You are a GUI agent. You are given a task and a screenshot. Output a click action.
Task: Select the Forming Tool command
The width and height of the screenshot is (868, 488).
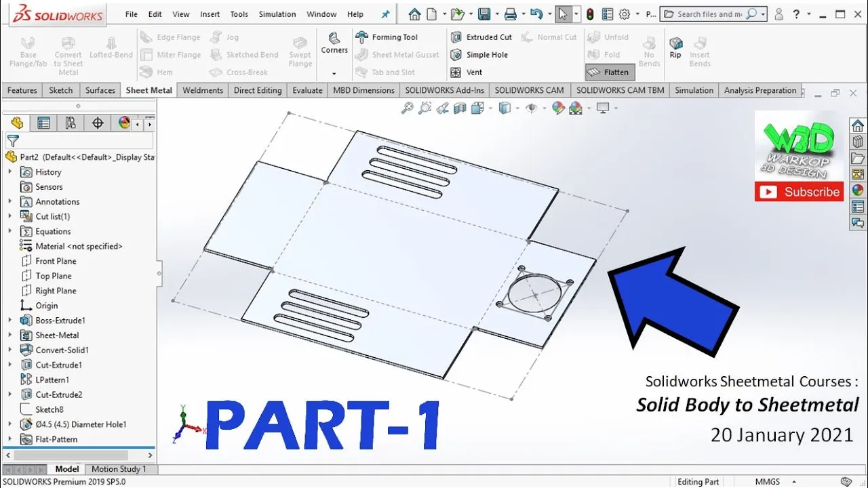click(x=387, y=37)
